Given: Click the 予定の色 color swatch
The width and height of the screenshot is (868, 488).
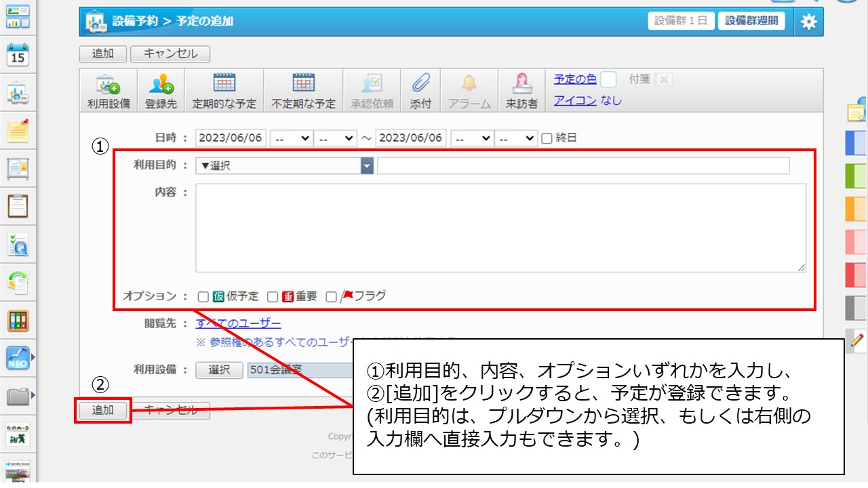Looking at the screenshot, I should pos(608,79).
